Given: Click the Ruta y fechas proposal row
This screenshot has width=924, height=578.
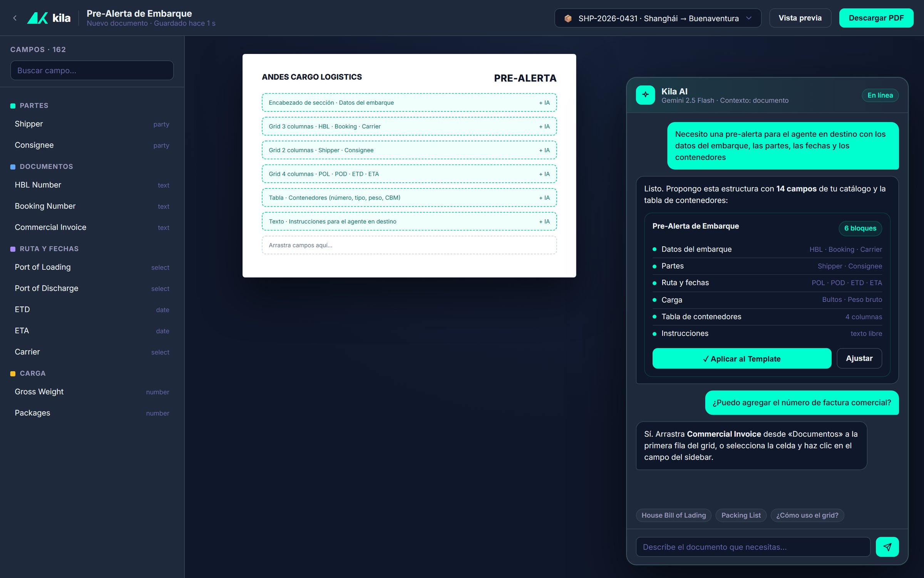Looking at the screenshot, I should coord(767,283).
